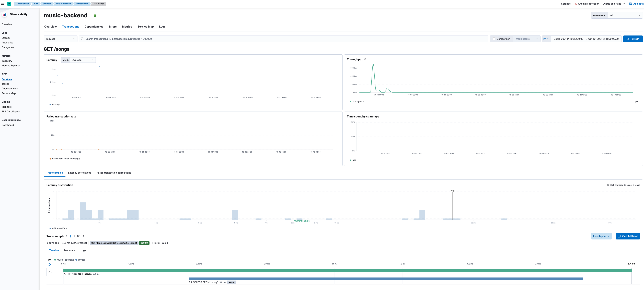Collapse the trace row 1 chevron

click(x=49, y=272)
